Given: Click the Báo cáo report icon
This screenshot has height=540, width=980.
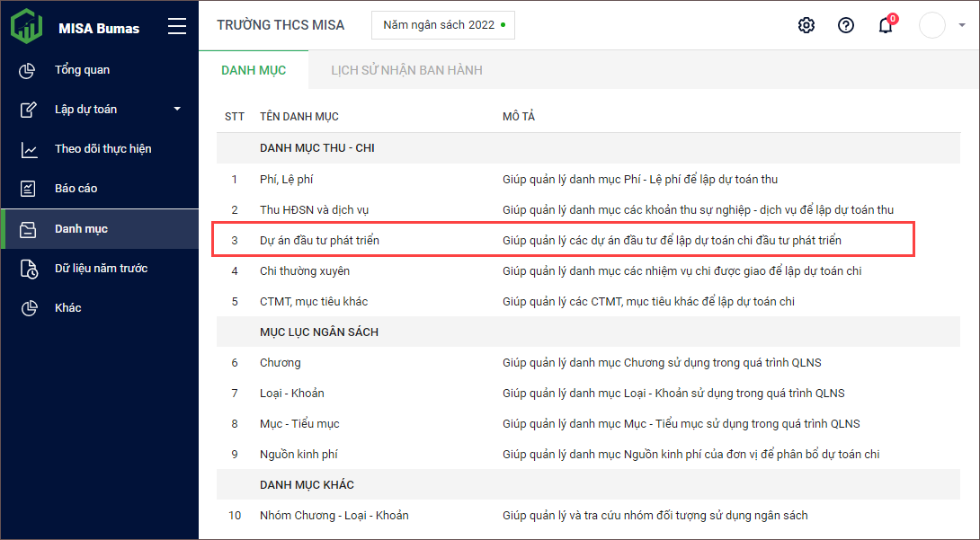Looking at the screenshot, I should coord(28,189).
